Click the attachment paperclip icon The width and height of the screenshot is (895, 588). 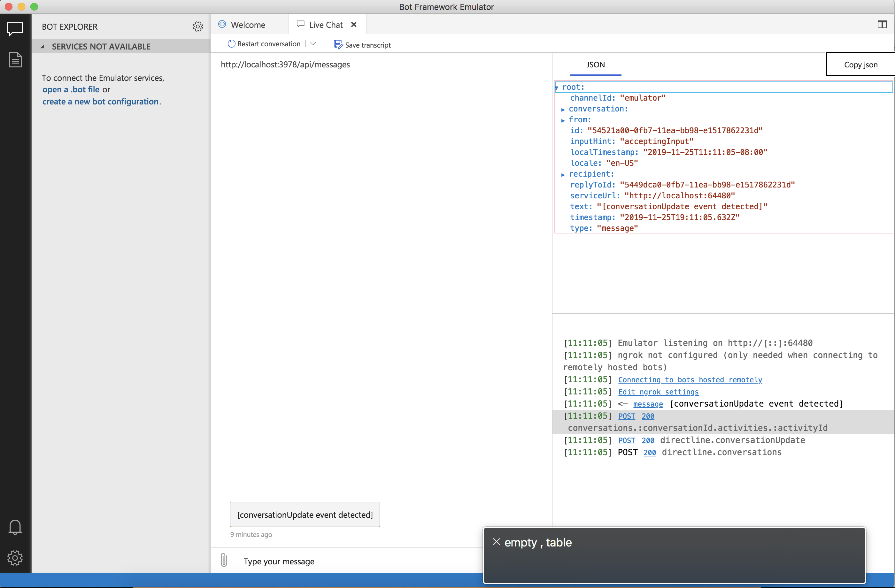(x=224, y=561)
